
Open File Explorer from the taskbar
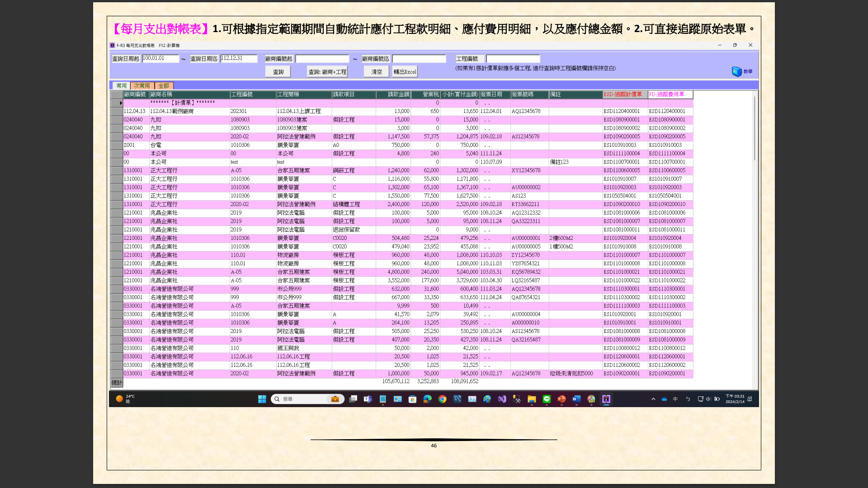(x=532, y=399)
